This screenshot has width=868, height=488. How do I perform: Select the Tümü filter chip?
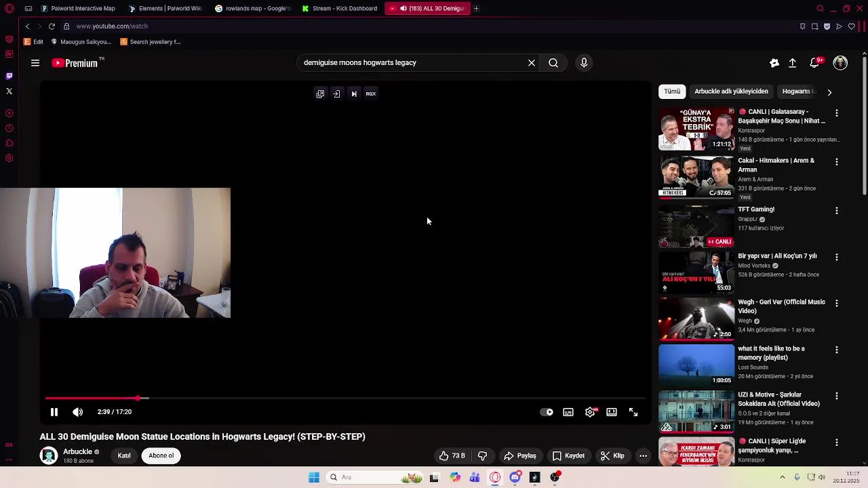point(672,91)
